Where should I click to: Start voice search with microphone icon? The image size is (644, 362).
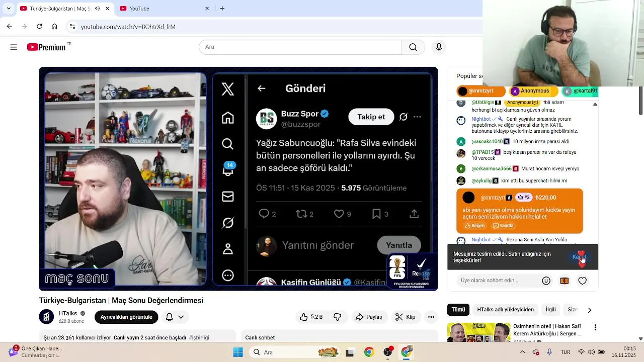[439, 47]
